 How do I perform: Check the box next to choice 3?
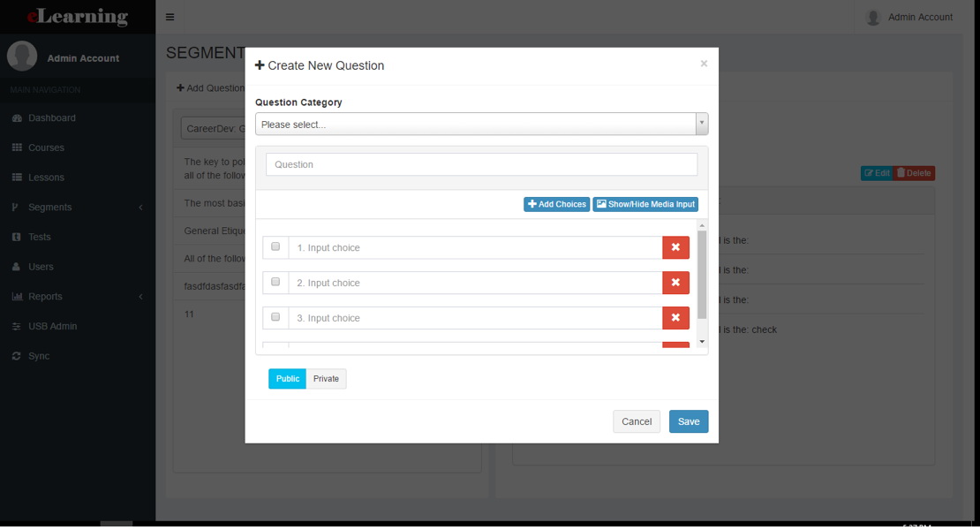point(275,317)
